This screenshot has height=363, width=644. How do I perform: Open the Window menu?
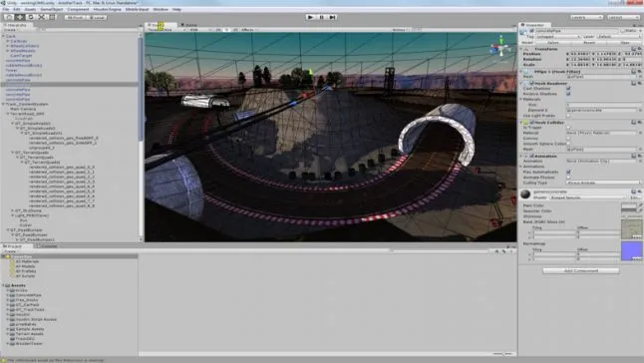click(x=161, y=9)
